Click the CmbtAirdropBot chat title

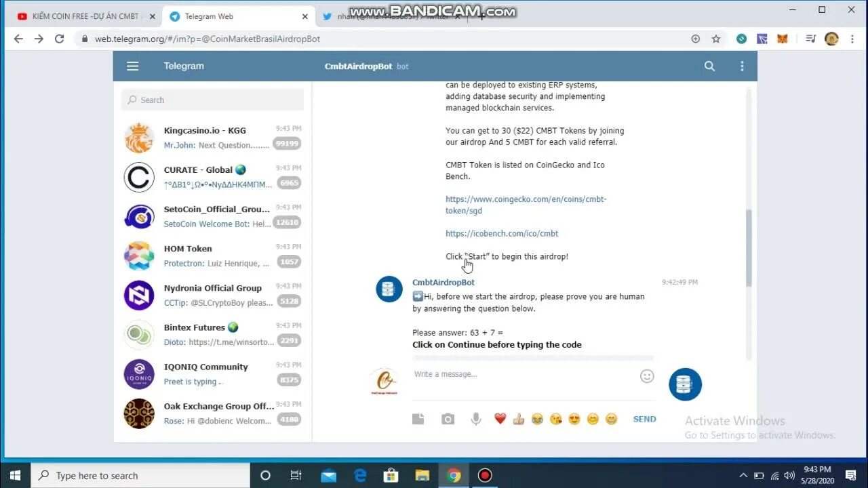tap(358, 66)
